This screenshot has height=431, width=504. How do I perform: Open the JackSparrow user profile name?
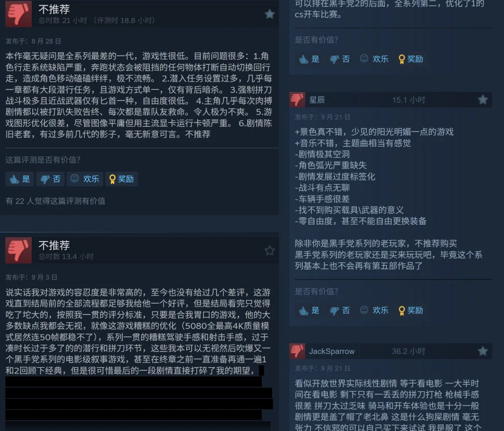point(332,351)
